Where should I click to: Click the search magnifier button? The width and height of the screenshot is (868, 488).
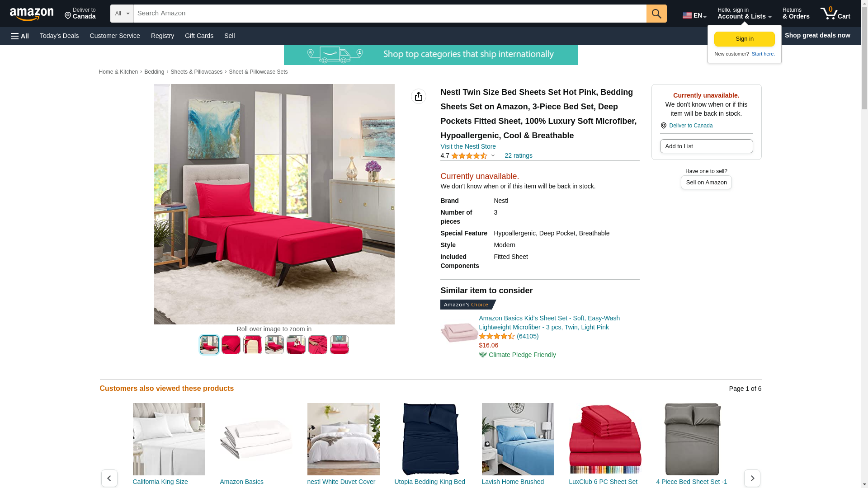tap(656, 14)
